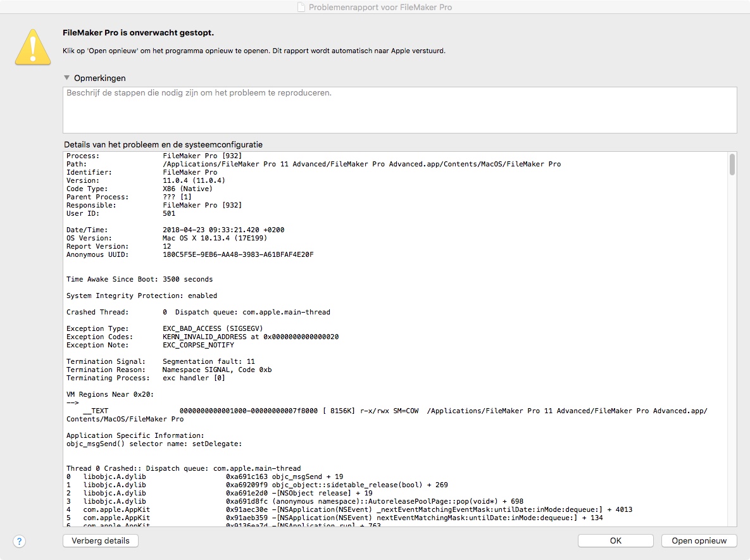This screenshot has height=560, width=750.
Task: Click the date '2018-04-23 09:33:21.420 +0200'
Action: [x=223, y=230]
